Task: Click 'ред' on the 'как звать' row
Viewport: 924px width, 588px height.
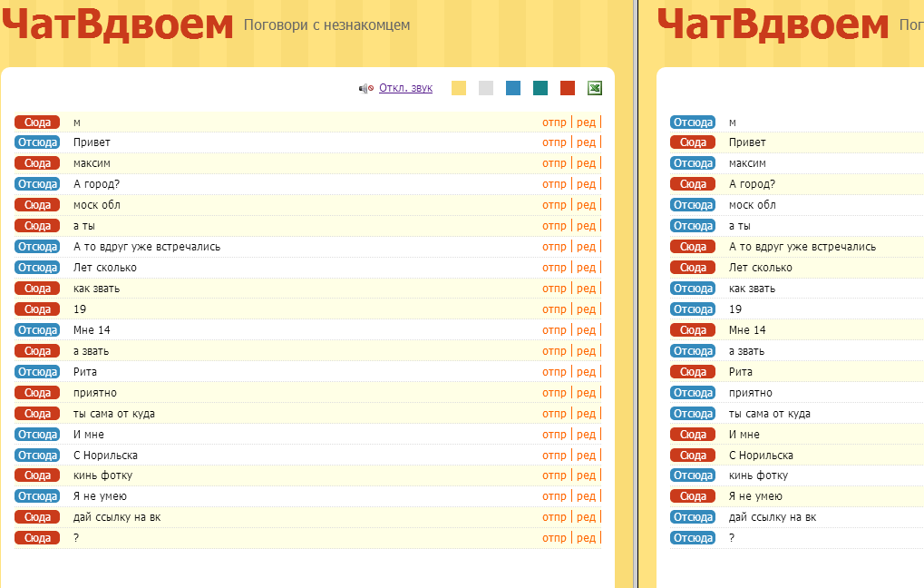Action: tap(586, 289)
